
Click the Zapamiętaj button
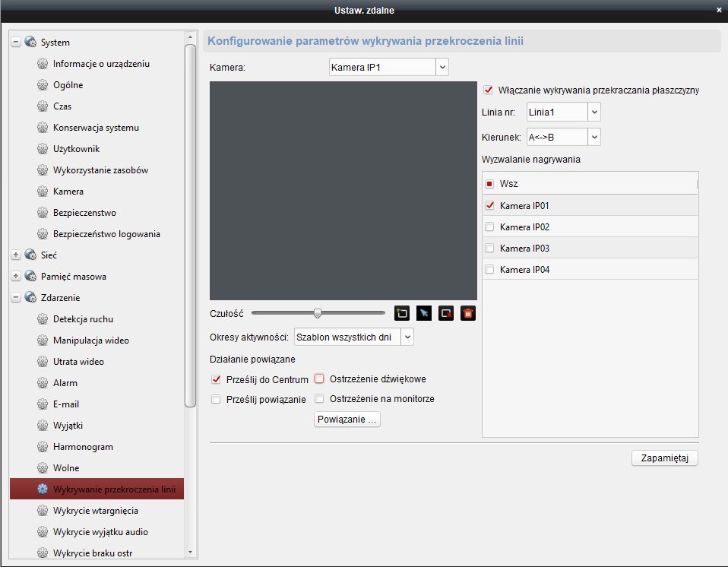664,458
